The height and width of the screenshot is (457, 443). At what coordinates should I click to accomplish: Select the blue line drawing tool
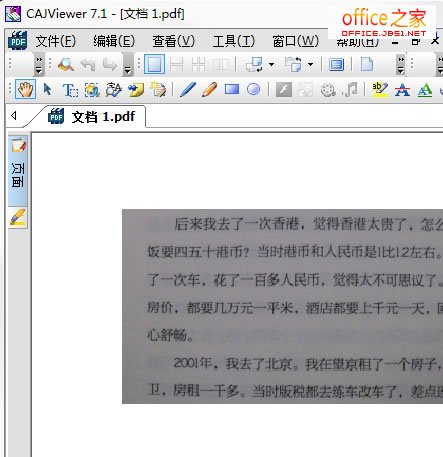pos(188,89)
